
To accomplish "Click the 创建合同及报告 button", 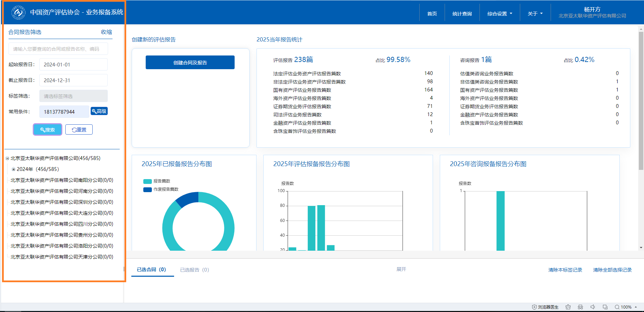I will pyautogui.click(x=190, y=63).
